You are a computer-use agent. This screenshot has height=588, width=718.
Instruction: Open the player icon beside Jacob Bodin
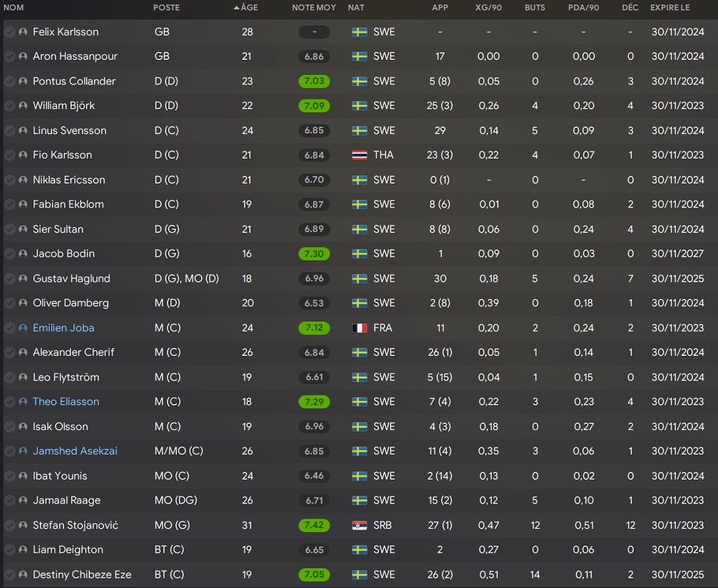point(23,253)
